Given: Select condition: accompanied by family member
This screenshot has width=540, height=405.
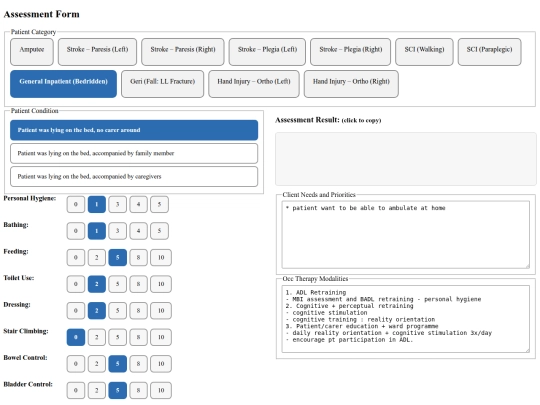Looking at the screenshot, I should coord(134,153).
